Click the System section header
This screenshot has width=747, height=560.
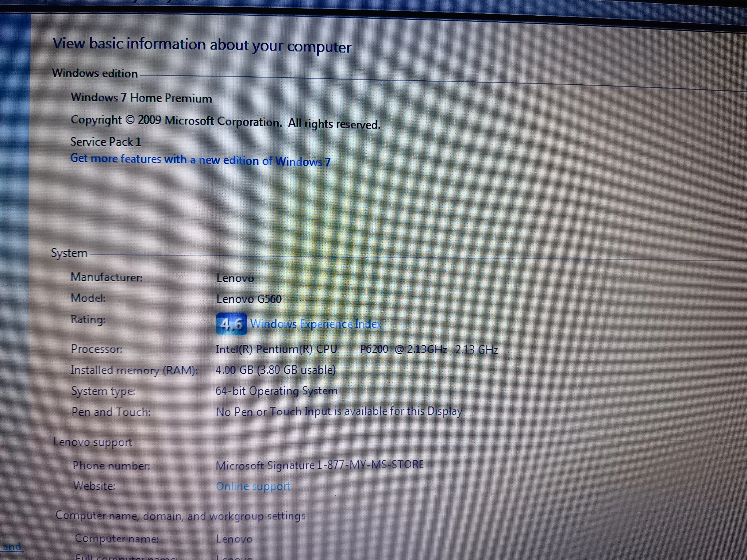69,253
